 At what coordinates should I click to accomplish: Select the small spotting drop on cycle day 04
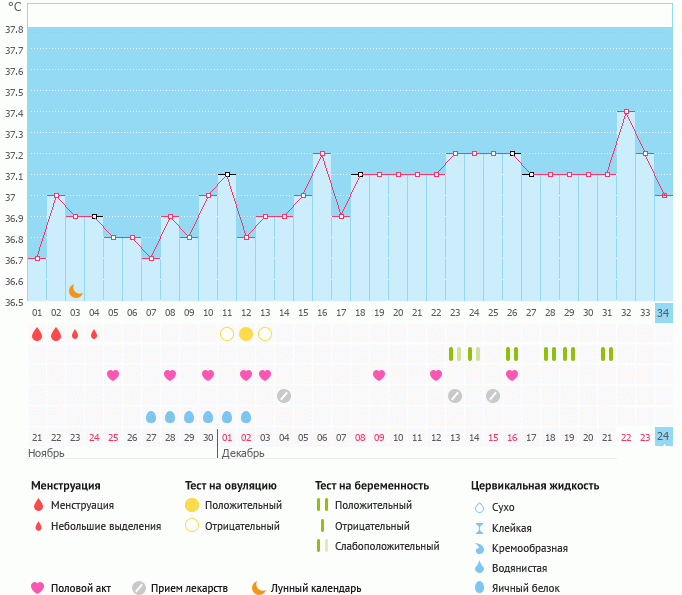[x=94, y=334]
